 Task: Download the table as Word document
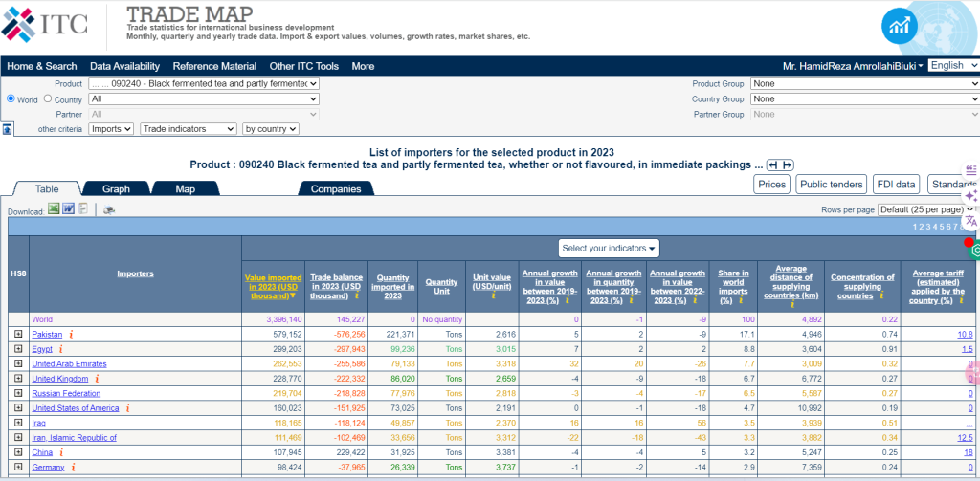pyautogui.click(x=68, y=208)
